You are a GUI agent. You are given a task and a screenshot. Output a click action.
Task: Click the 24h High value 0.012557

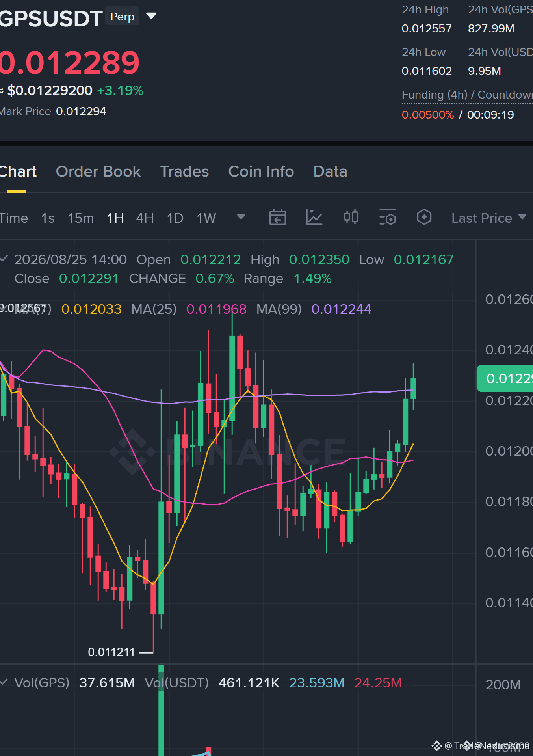[x=427, y=28]
